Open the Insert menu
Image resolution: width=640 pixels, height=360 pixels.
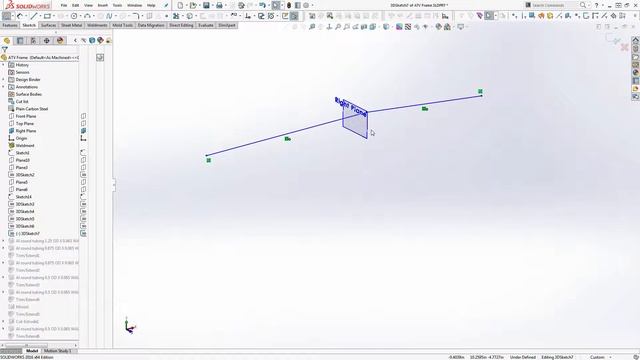click(x=103, y=5)
